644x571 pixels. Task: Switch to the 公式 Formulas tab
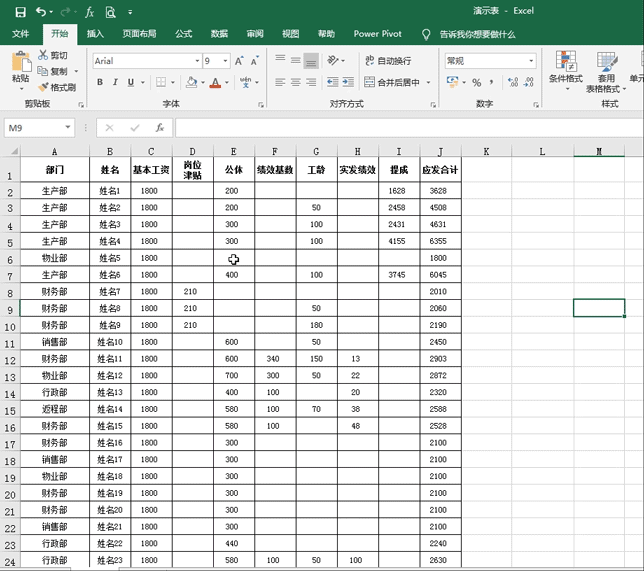coord(184,34)
